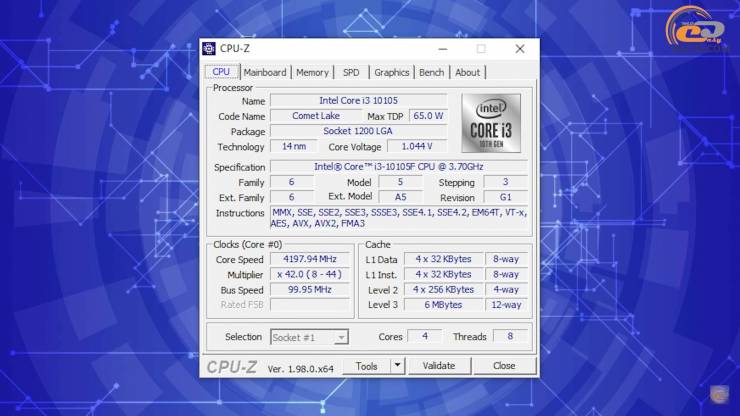Image resolution: width=740 pixels, height=416 pixels.
Task: Open the Bench tab
Action: pos(431,72)
